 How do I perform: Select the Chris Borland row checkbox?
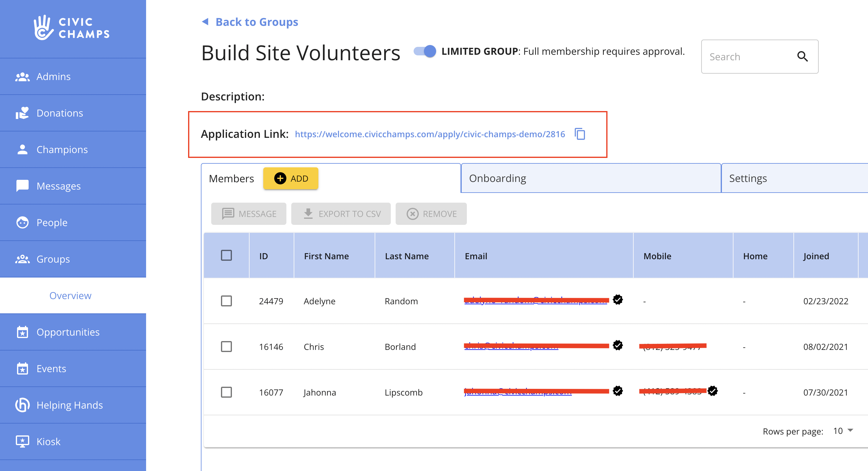coord(226,346)
